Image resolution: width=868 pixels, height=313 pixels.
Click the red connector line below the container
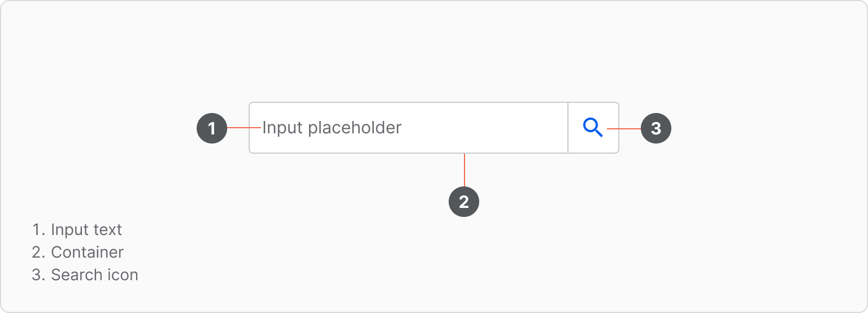pos(464,170)
